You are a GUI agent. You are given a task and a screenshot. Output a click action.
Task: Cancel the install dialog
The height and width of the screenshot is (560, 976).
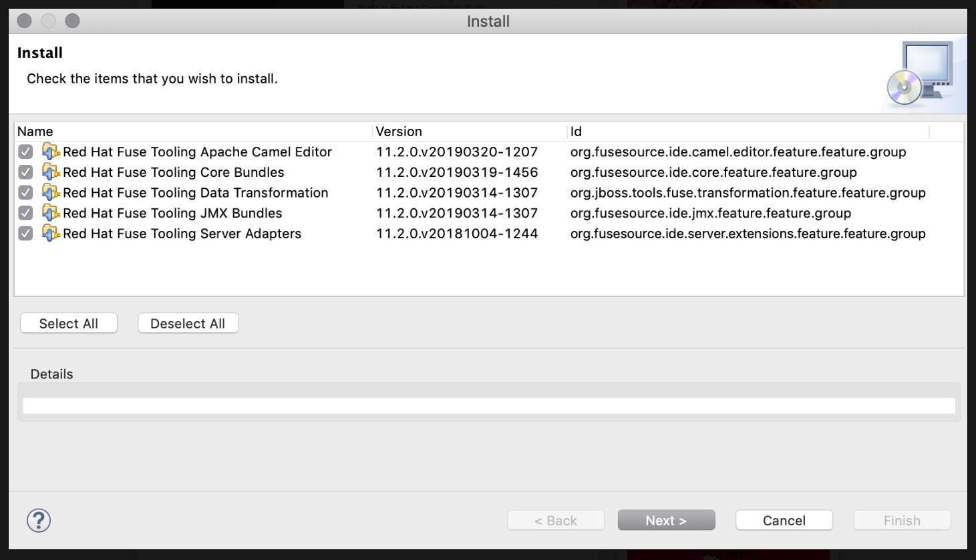click(x=784, y=521)
